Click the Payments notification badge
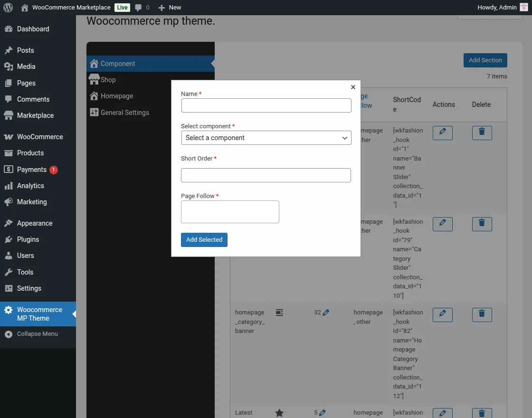Viewport: 532px width, 418px height. (53, 170)
